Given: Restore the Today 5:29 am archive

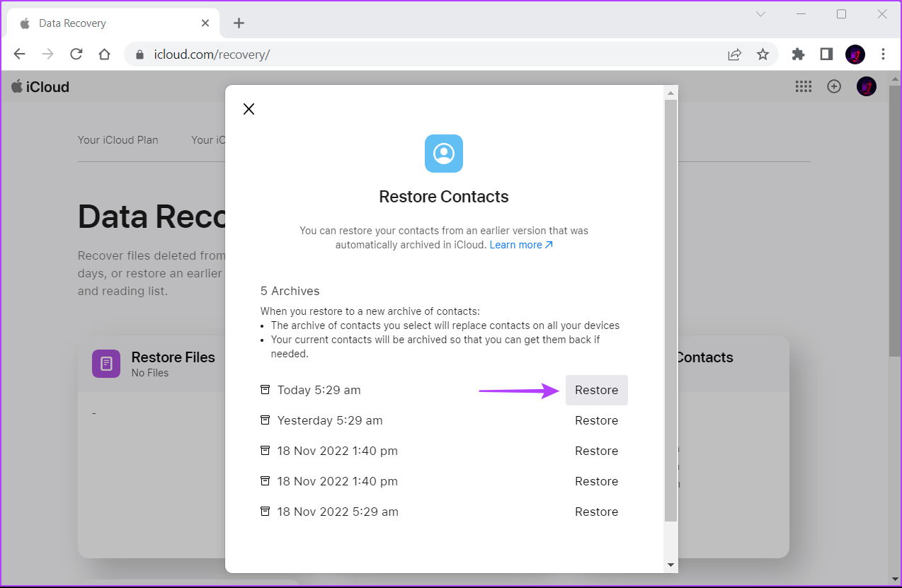Looking at the screenshot, I should [597, 390].
